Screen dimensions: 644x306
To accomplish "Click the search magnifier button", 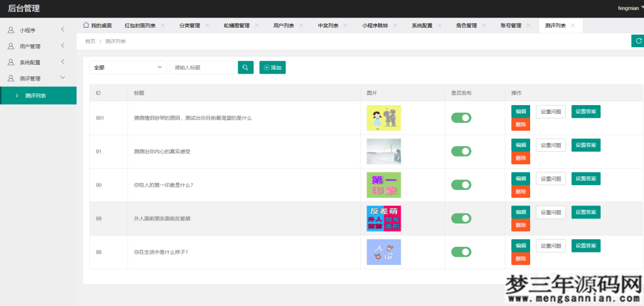I will point(246,67).
